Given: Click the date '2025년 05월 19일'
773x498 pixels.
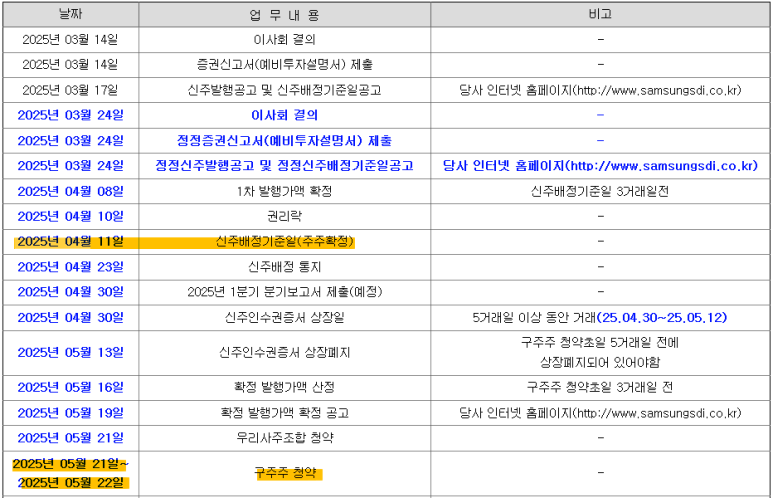Looking at the screenshot, I should 70,413.
